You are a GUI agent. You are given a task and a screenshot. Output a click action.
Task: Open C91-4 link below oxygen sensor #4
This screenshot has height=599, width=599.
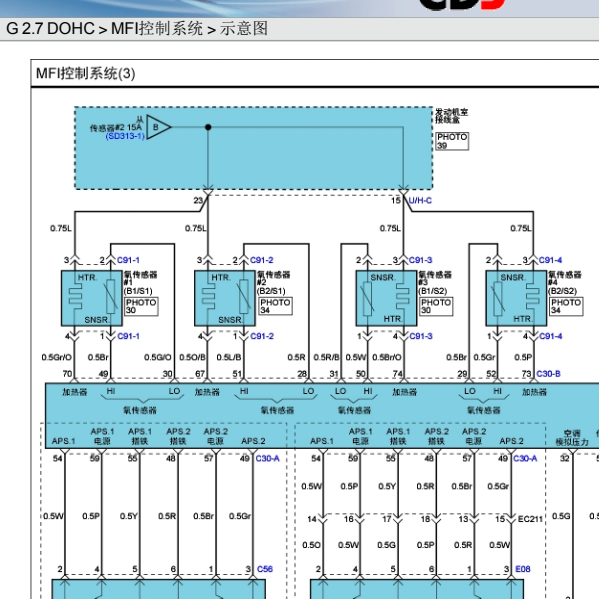[550, 336]
